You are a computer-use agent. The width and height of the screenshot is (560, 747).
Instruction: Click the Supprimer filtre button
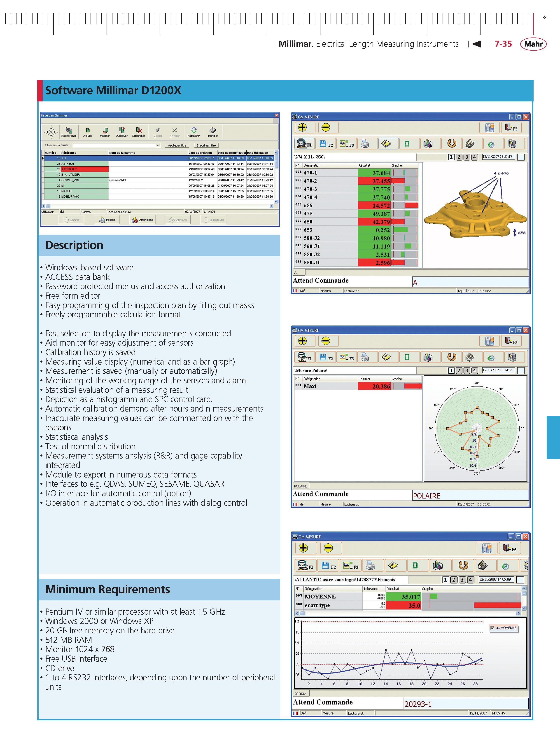pyautogui.click(x=206, y=145)
